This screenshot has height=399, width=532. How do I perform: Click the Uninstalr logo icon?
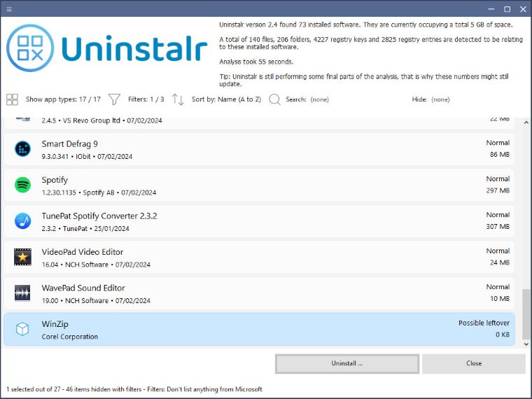(30, 48)
